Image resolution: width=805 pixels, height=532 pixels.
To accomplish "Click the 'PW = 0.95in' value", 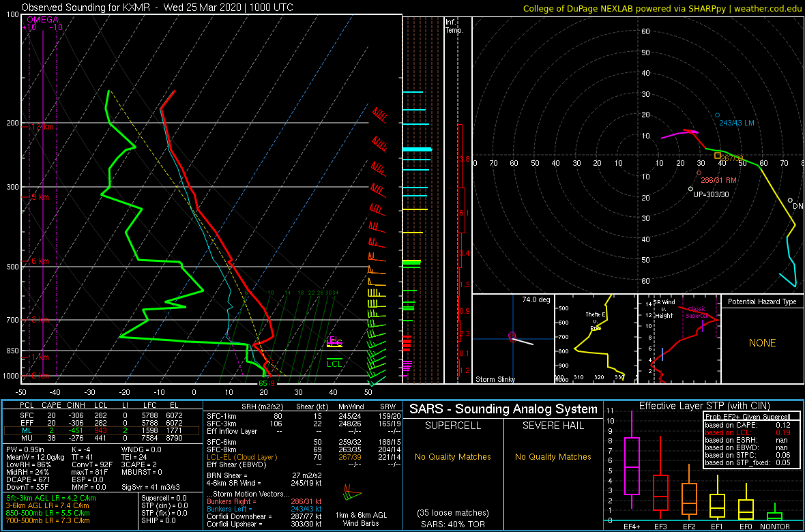I will click(27, 450).
